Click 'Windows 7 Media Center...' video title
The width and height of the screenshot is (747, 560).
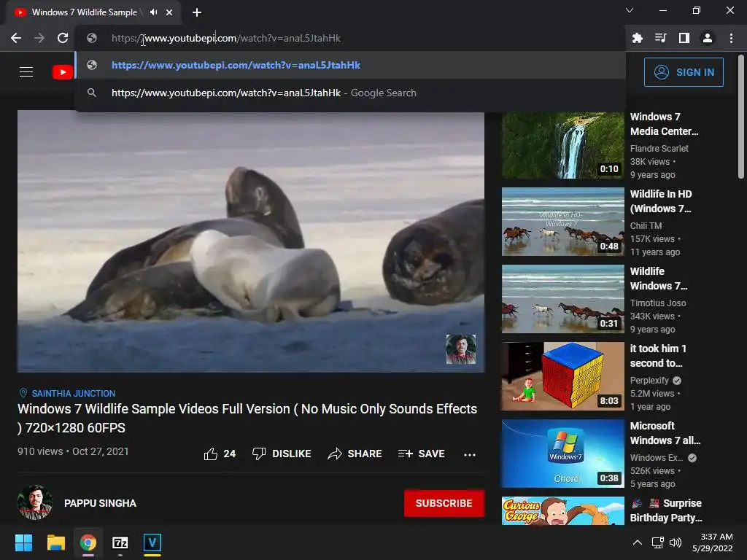(x=664, y=124)
